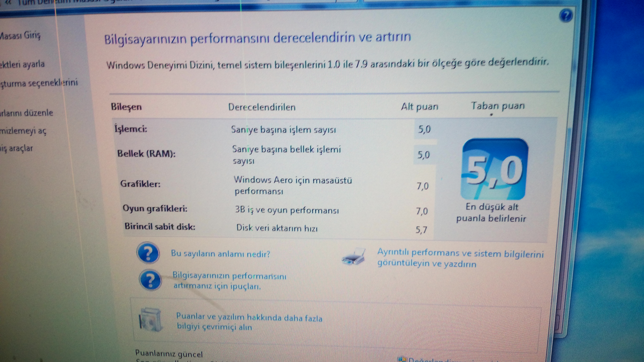Click 'ektleri ayarla' sidebar link
This screenshot has width=644, height=362.
point(22,64)
